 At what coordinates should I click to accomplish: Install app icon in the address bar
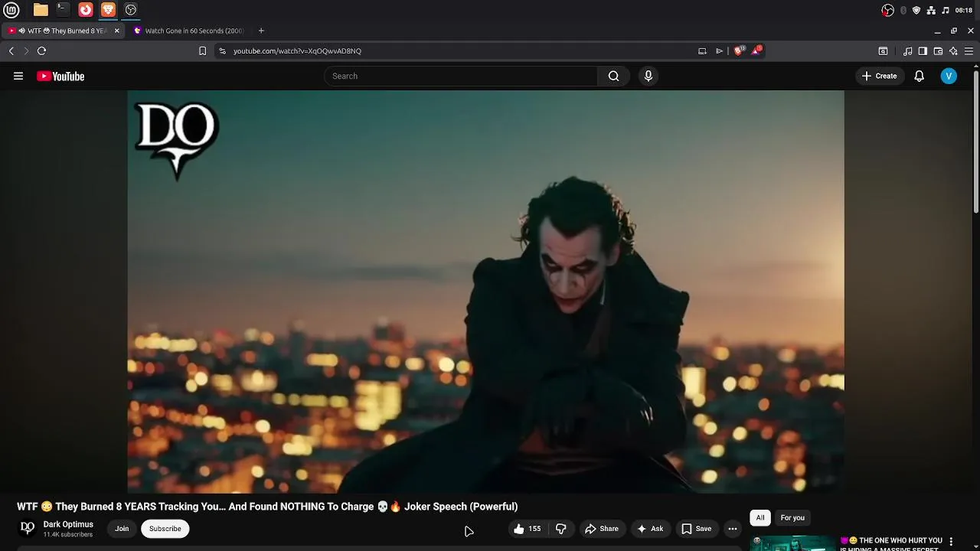(x=702, y=51)
